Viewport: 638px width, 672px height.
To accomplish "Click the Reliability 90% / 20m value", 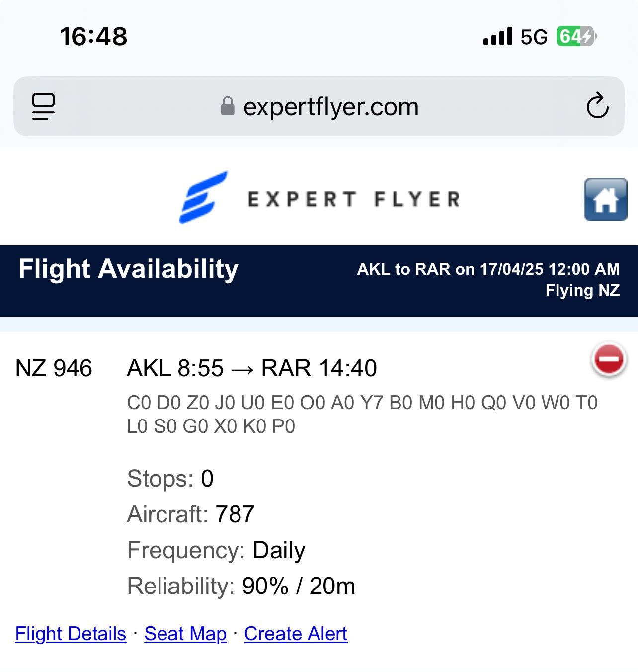I will click(x=298, y=586).
